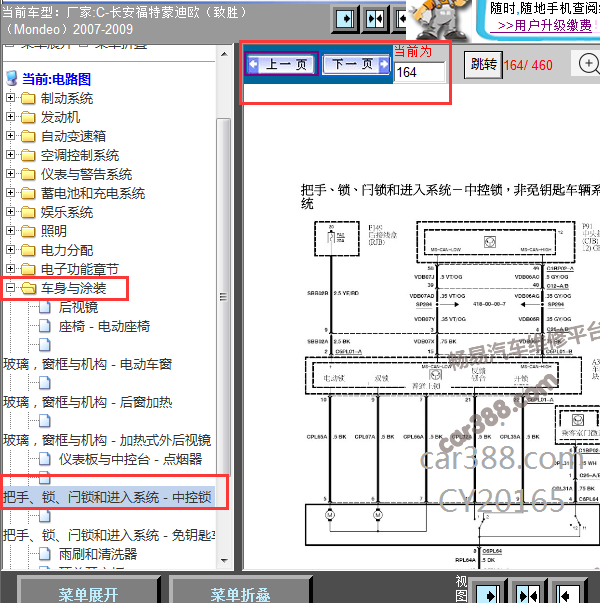Expand the 自动变速箱 folder
Viewport: 600px width, 603px height.
tap(10, 136)
